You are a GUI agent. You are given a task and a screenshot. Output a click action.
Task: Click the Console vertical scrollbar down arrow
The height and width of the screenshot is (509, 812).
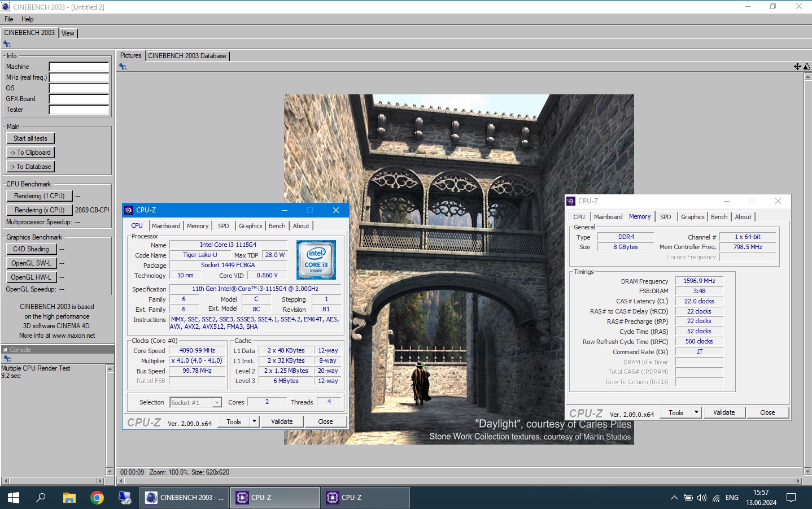click(110, 471)
